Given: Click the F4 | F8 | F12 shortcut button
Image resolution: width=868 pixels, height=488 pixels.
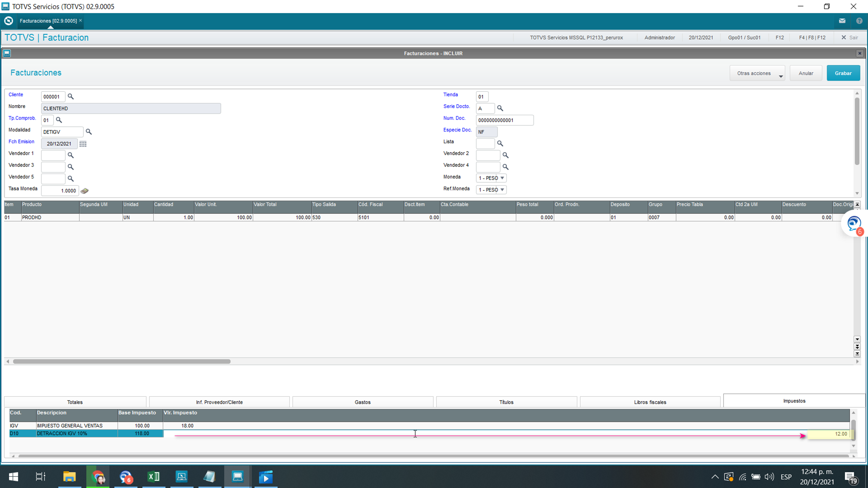Looking at the screenshot, I should (x=812, y=37).
